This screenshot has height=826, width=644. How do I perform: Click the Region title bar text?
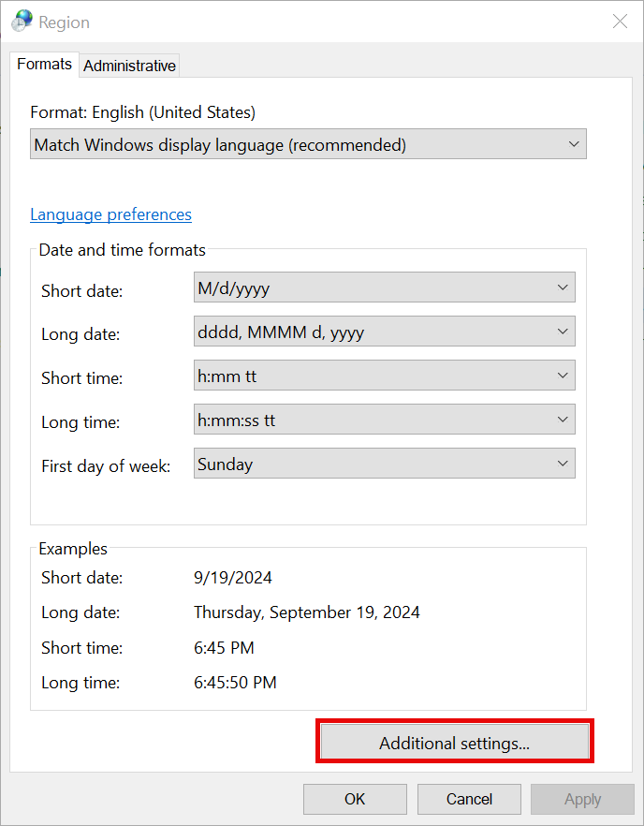[65, 22]
